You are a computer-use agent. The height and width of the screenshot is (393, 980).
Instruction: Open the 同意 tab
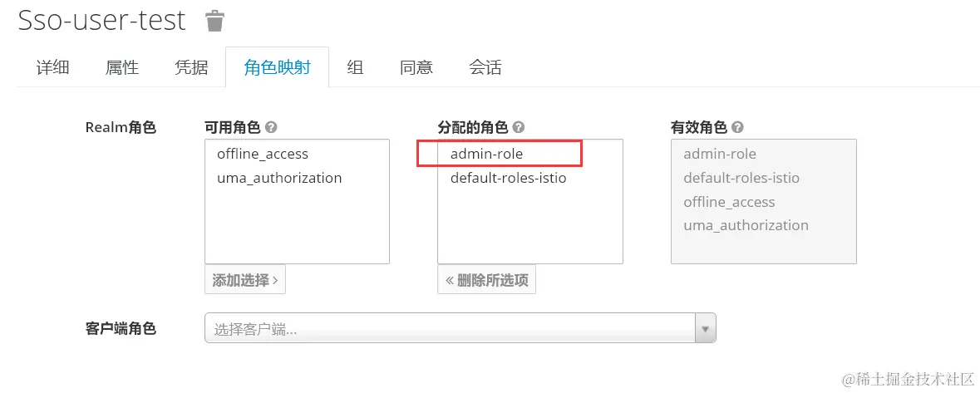click(416, 67)
